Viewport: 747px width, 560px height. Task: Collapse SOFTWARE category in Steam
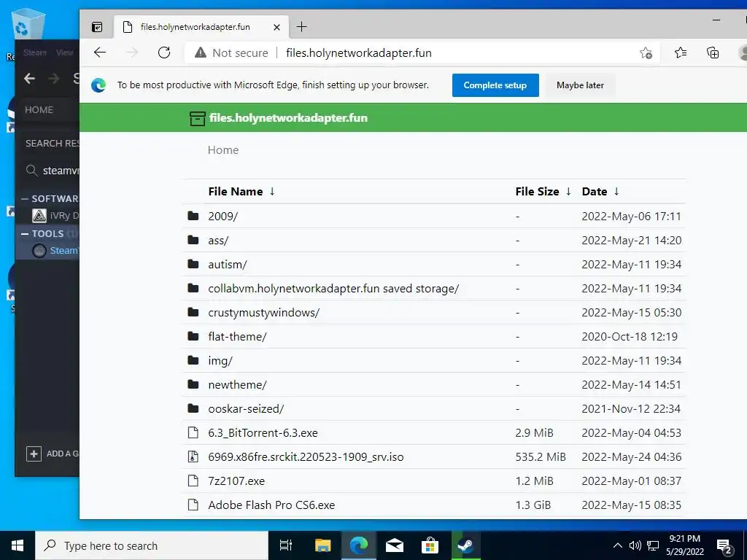(x=25, y=198)
